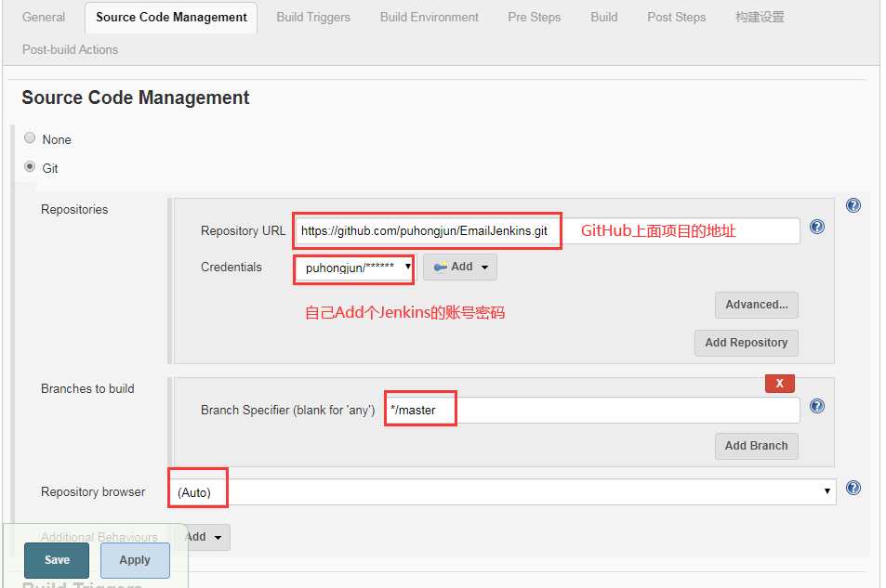Select the Source Code Management tab

coord(171,18)
